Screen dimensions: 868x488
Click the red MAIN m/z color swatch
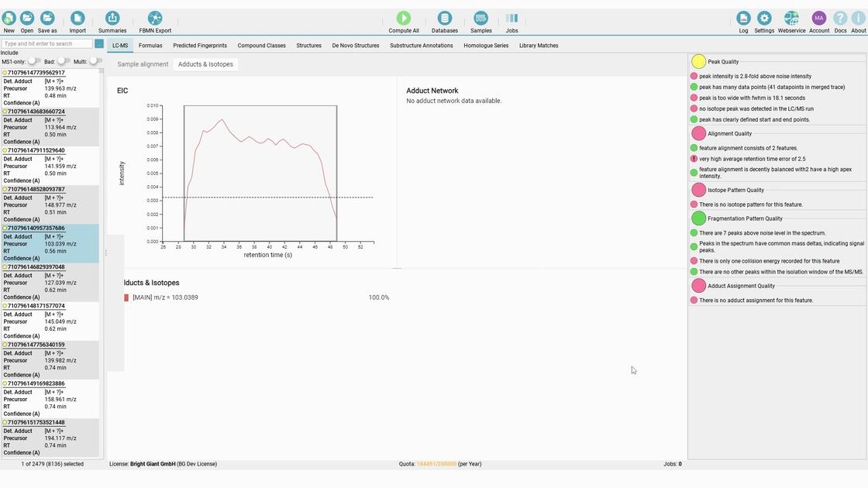coord(126,297)
